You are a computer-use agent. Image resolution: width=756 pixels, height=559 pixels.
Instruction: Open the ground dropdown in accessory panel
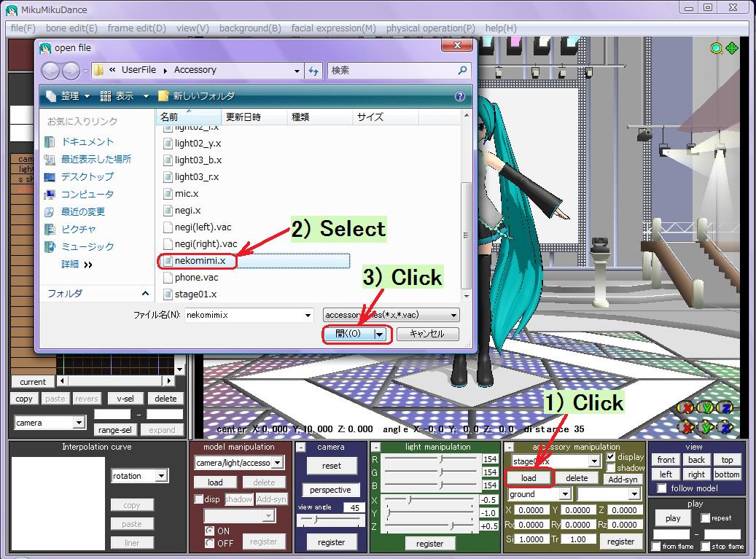[x=565, y=494]
